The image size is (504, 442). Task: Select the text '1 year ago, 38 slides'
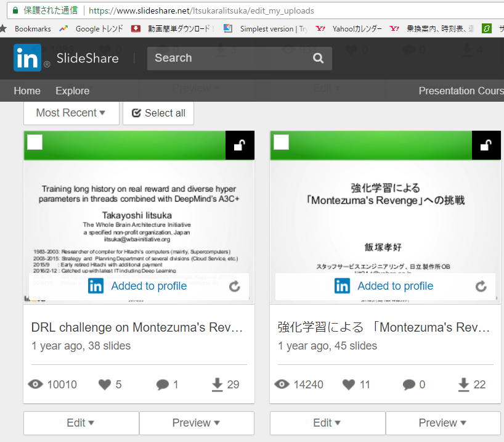[x=81, y=346]
